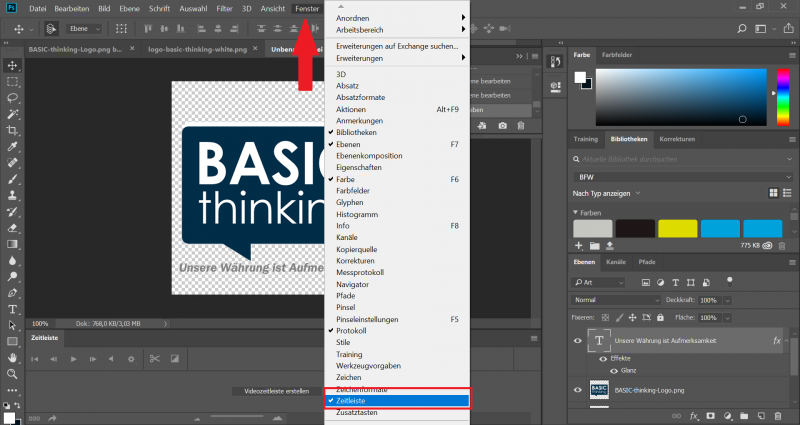Select the Eyedropper tool

click(12, 147)
